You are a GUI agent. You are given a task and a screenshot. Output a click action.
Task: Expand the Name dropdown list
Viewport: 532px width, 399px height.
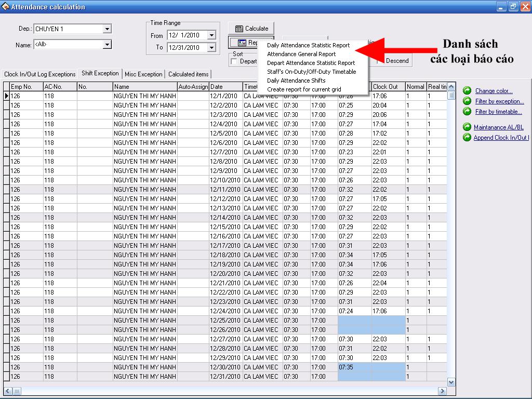point(107,45)
